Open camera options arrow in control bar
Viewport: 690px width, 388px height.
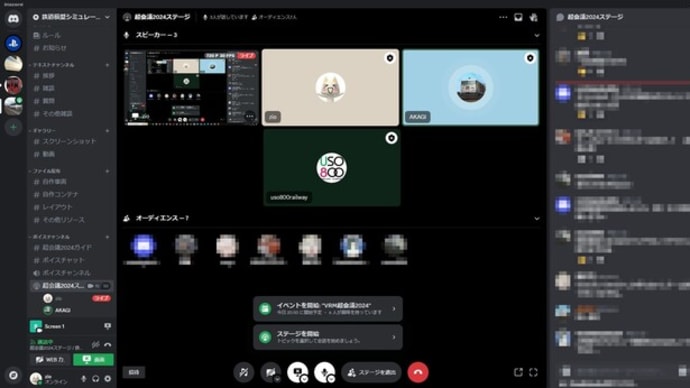coord(277,379)
